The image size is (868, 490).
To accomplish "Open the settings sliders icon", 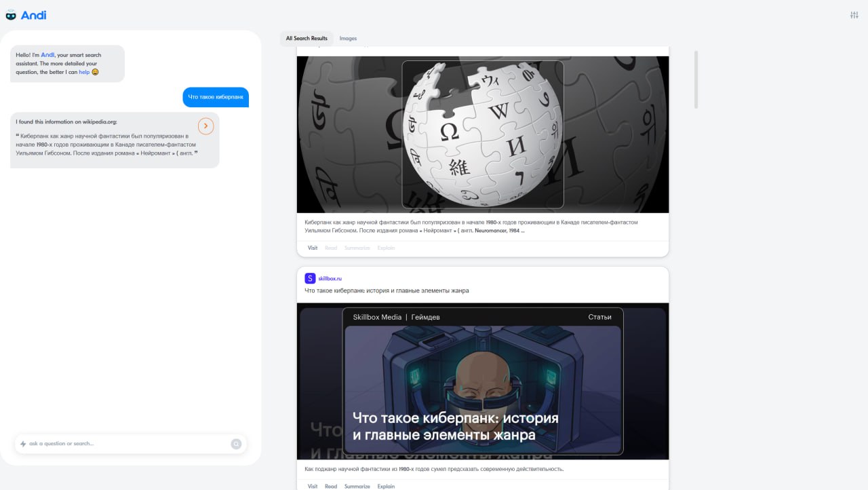I will point(854,15).
